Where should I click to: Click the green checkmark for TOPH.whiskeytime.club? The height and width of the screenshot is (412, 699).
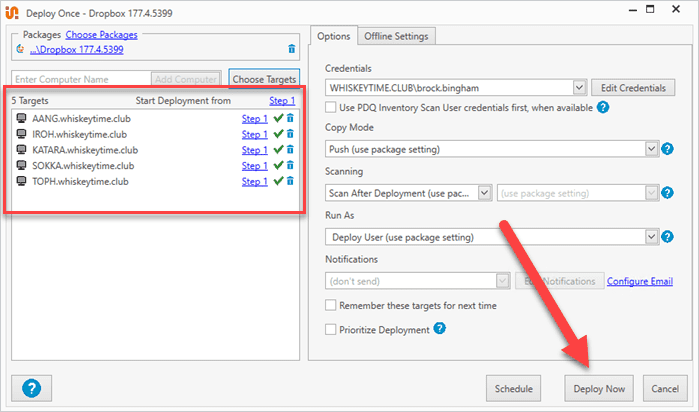[279, 181]
